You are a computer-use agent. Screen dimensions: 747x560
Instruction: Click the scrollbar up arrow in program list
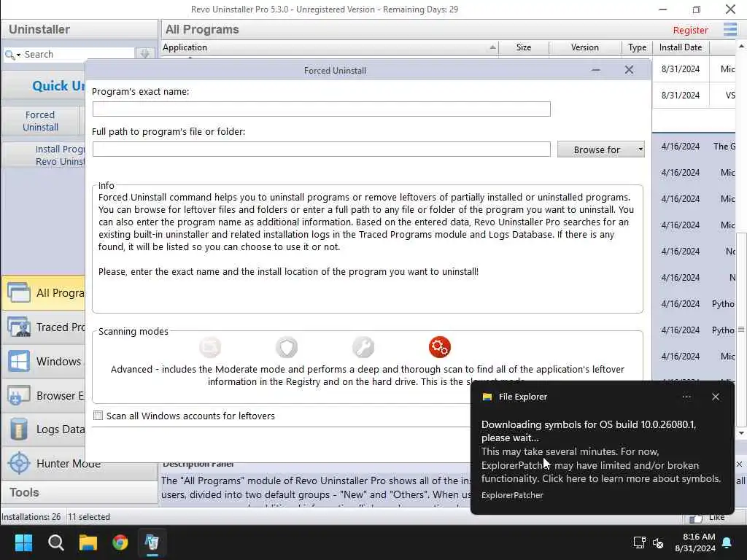(741, 46)
